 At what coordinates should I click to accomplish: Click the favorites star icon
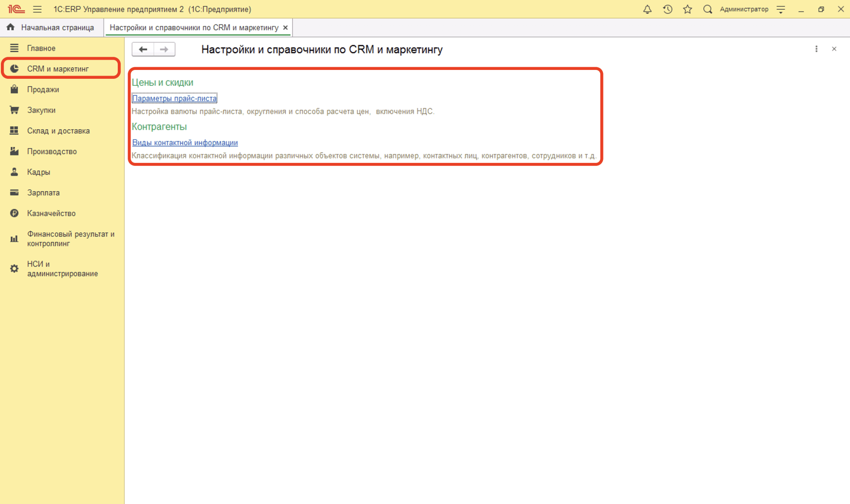(688, 9)
